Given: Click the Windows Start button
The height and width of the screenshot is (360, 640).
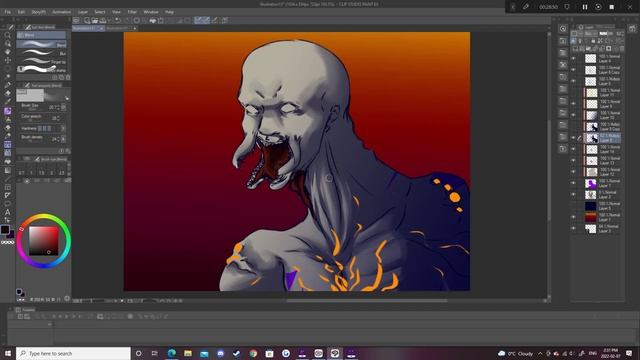Looking at the screenshot, I should [7, 353].
